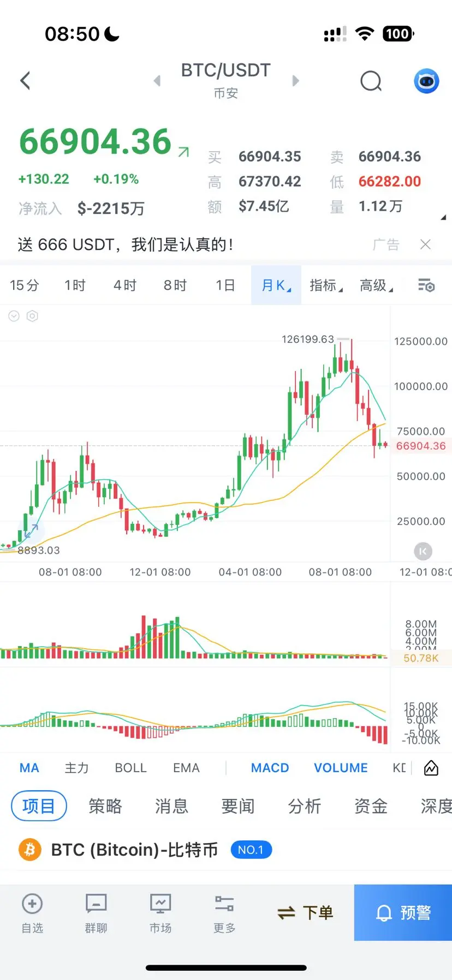Tap the 买 bid price 66904.35
This screenshot has width=452, height=980.
270,157
